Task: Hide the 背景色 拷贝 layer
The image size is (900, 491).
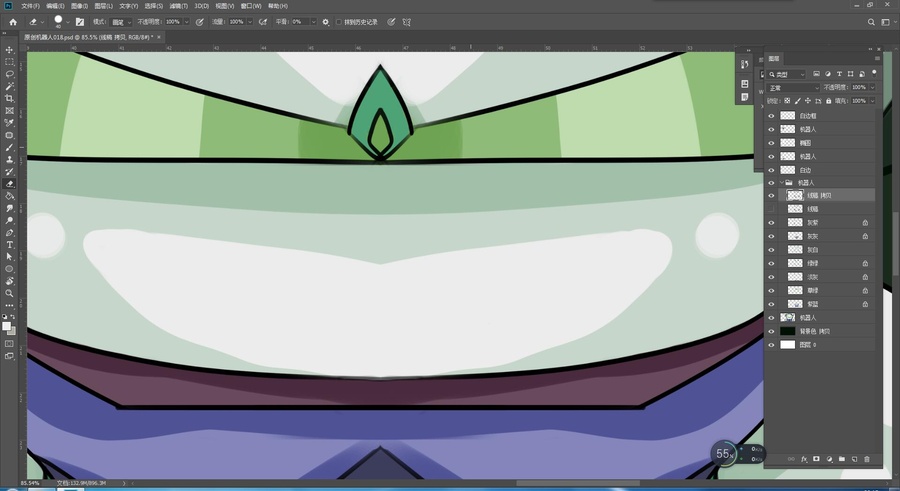Action: pos(771,331)
